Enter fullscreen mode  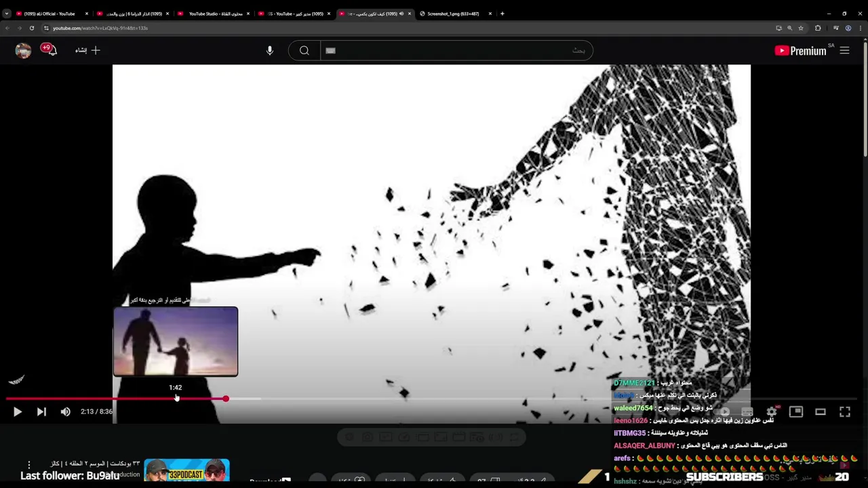coord(845,411)
